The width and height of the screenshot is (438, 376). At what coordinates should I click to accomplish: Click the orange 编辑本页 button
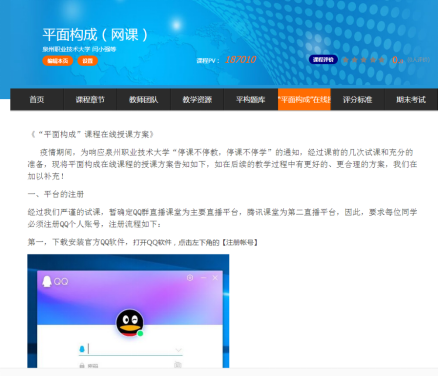(x=58, y=61)
